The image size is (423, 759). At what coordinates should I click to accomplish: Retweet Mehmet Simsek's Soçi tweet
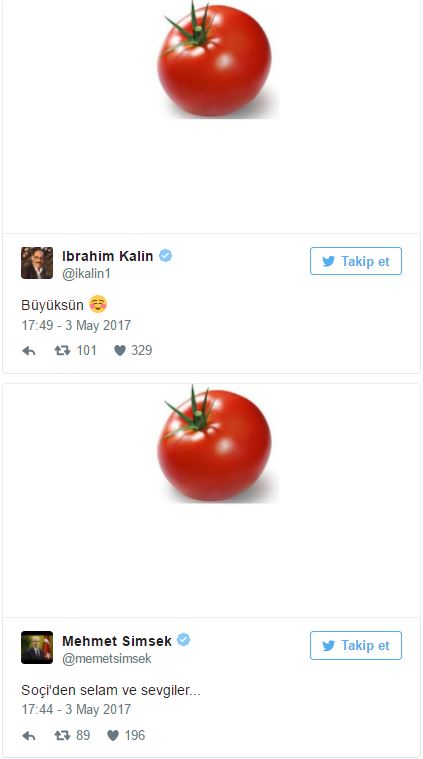pyautogui.click(x=62, y=736)
